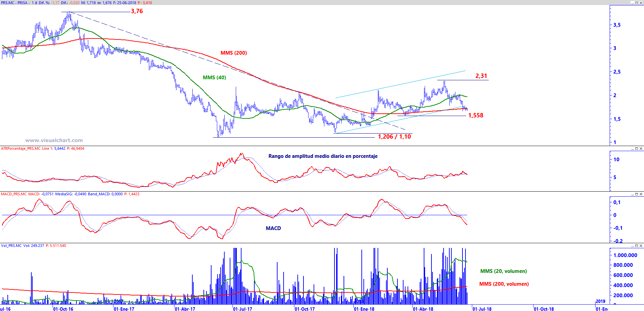Click the '200.000' volume axis label
644x311 pixels.
(623, 295)
